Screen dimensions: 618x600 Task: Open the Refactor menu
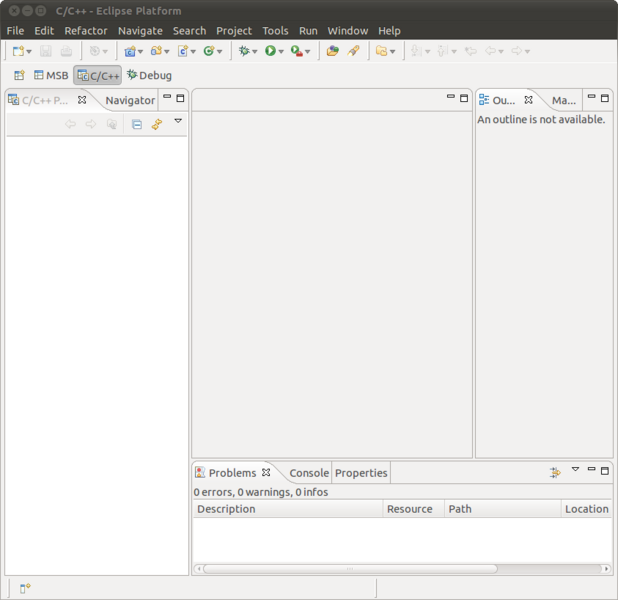86,31
